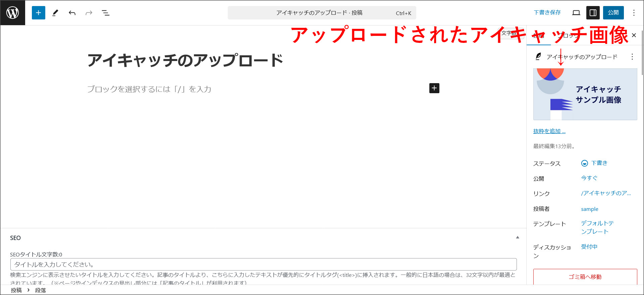Click the undo arrow icon

point(72,13)
